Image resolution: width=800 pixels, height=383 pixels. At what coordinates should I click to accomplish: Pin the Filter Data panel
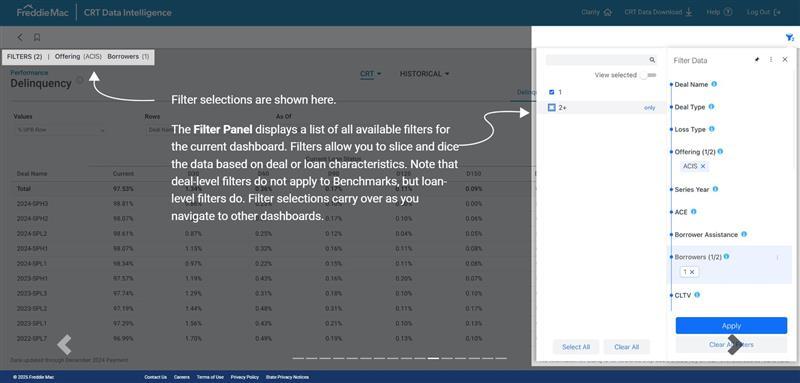pyautogui.click(x=757, y=60)
